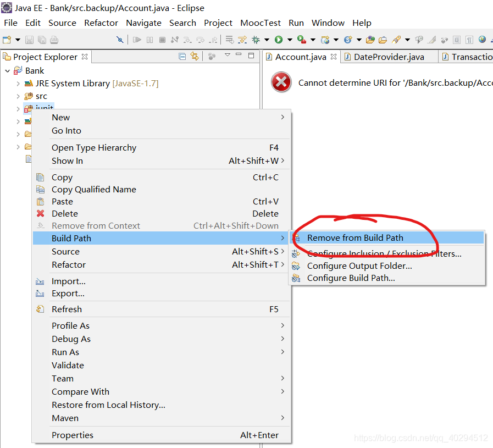Choose Properties from context menu
The width and height of the screenshot is (493, 448).
pyautogui.click(x=162, y=435)
